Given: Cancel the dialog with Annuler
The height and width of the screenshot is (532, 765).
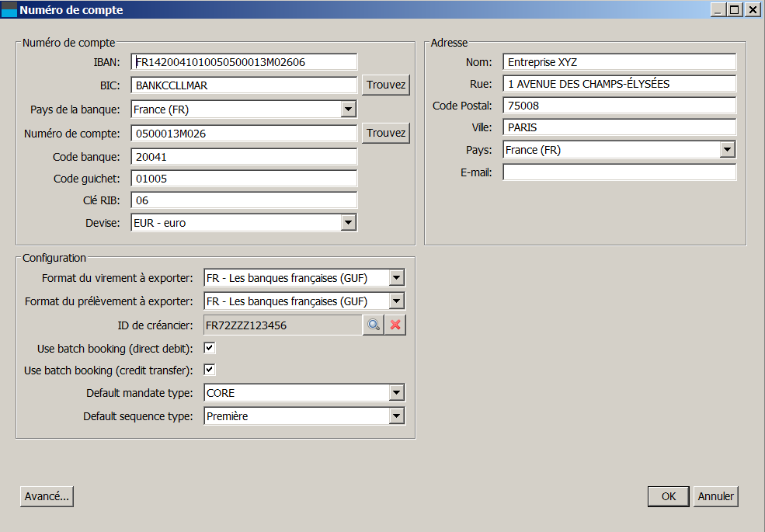Looking at the screenshot, I should (716, 496).
